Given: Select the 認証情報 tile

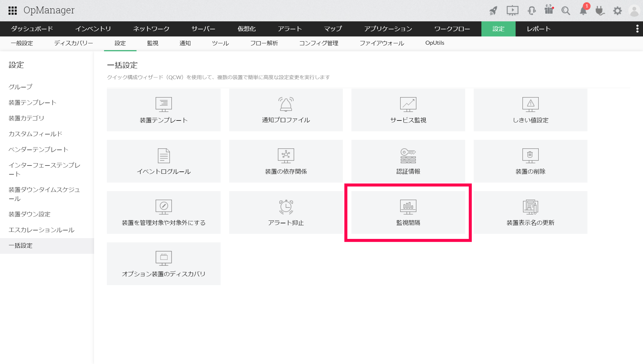Looking at the screenshot, I should click(408, 161).
